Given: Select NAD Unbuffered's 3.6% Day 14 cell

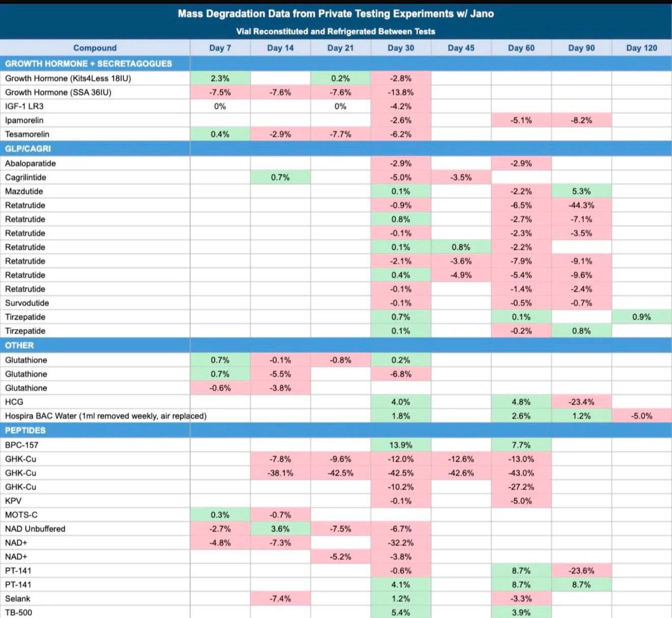Looking at the screenshot, I should pyautogui.click(x=281, y=529).
